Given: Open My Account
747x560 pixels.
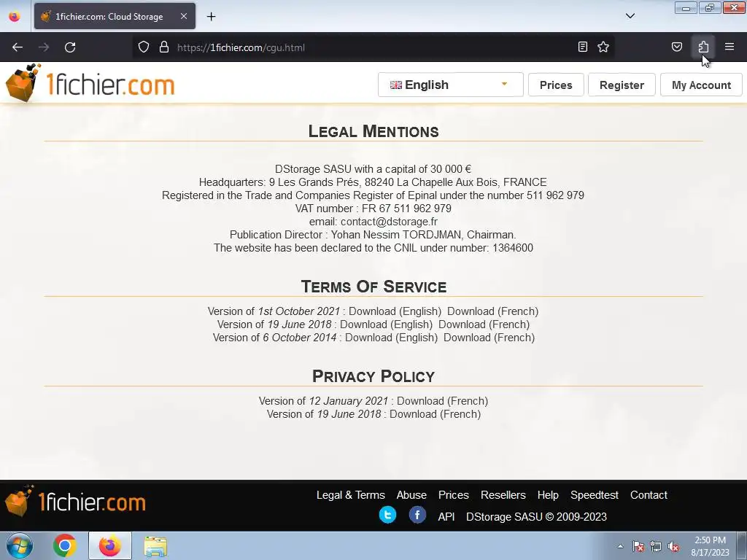Looking at the screenshot, I should click(701, 85).
